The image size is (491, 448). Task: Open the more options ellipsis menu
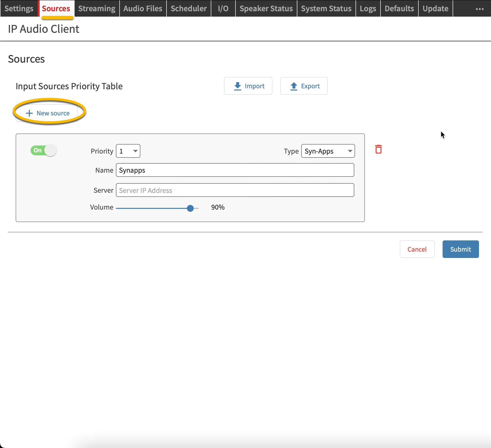[x=480, y=9]
